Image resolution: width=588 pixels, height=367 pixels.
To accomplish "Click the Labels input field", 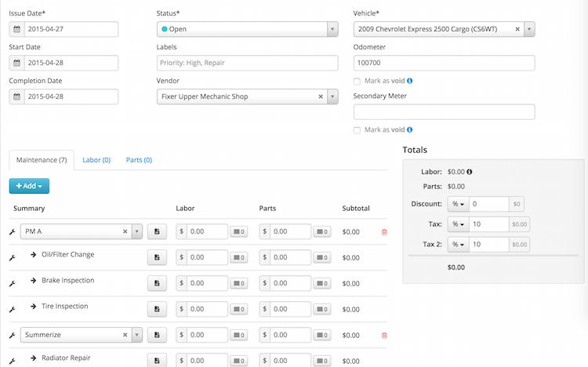I will [247, 63].
